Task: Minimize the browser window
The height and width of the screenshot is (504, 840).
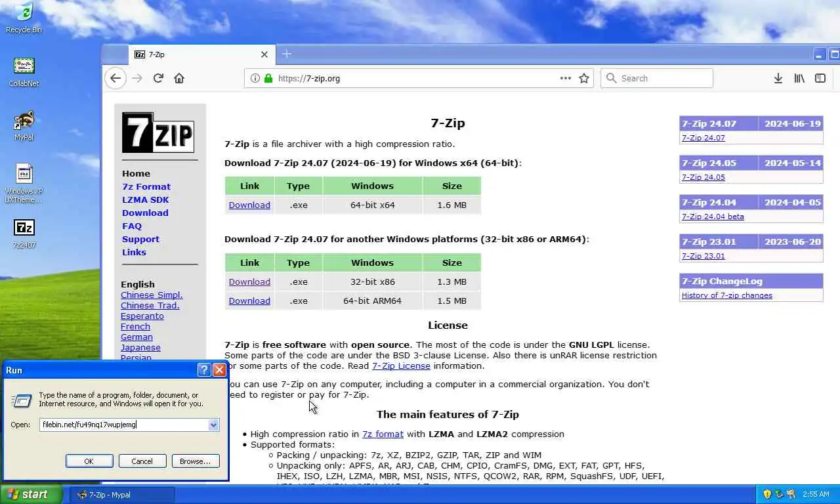Action: [x=820, y=54]
